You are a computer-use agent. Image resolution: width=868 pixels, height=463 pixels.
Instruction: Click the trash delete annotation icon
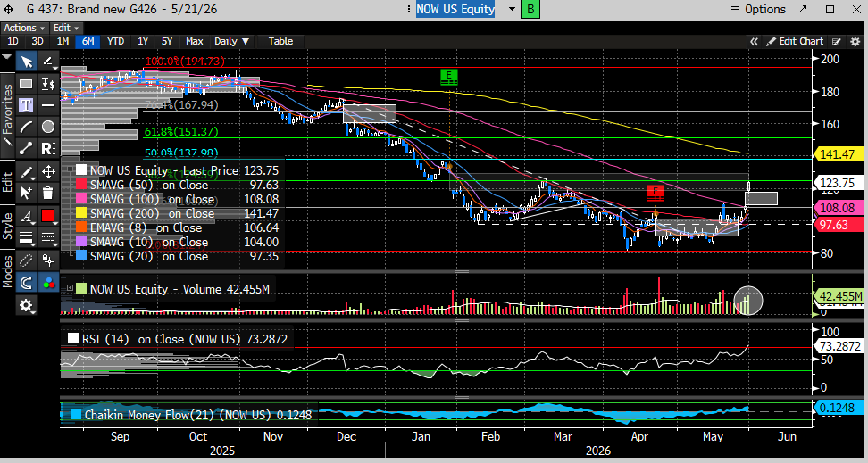(48, 193)
